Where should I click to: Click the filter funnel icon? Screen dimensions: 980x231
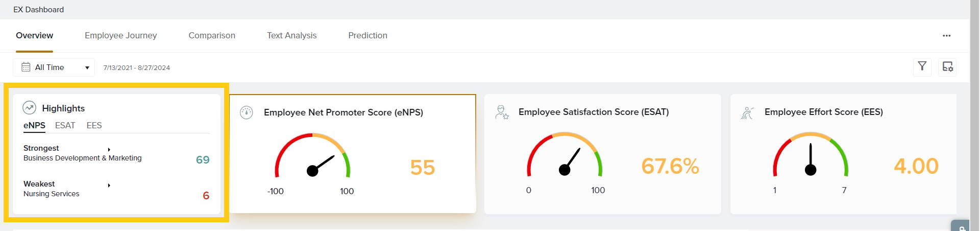point(922,66)
